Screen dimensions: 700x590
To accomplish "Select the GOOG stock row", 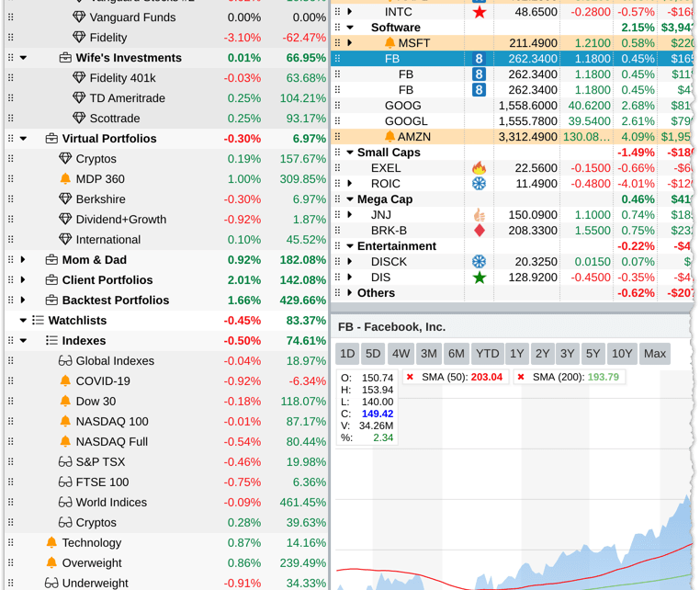I will pyautogui.click(x=512, y=106).
